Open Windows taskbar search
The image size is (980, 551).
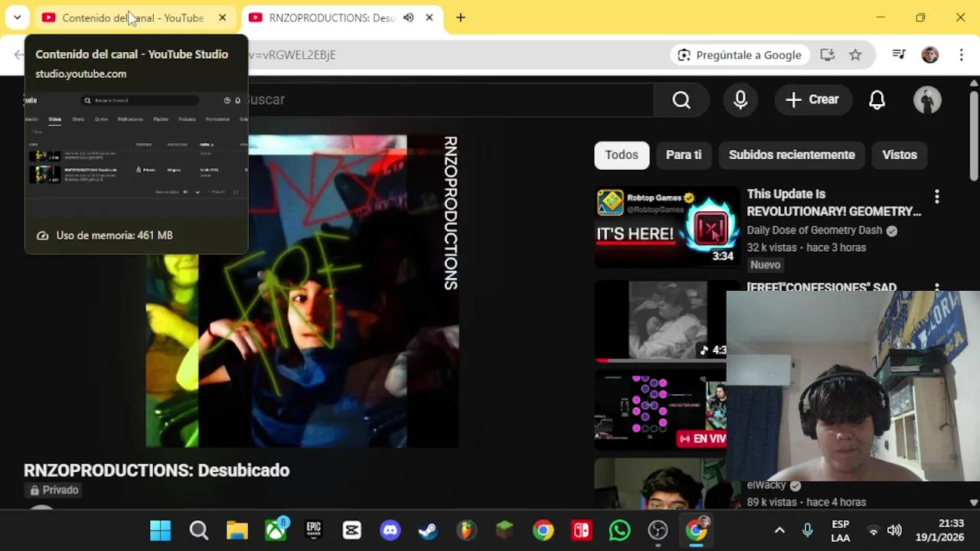click(x=199, y=530)
